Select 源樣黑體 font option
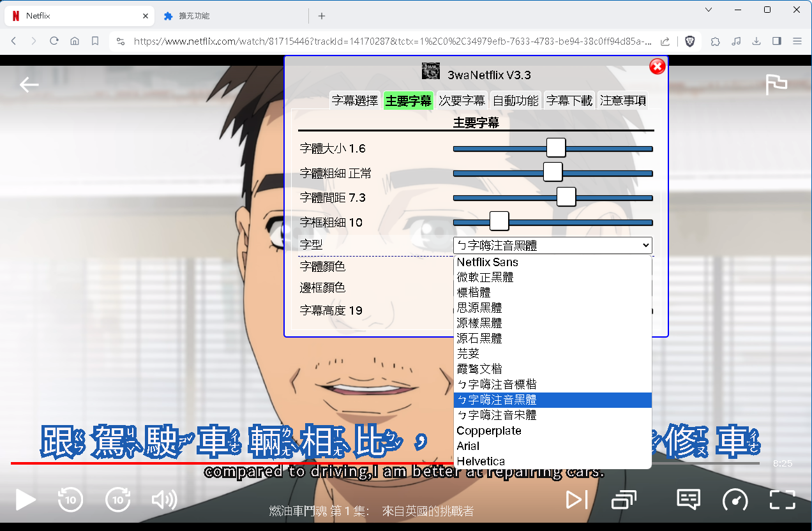812x531 pixels. click(553, 324)
